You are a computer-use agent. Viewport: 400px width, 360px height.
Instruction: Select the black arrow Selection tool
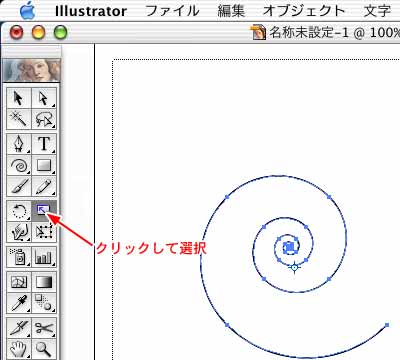pos(19,98)
